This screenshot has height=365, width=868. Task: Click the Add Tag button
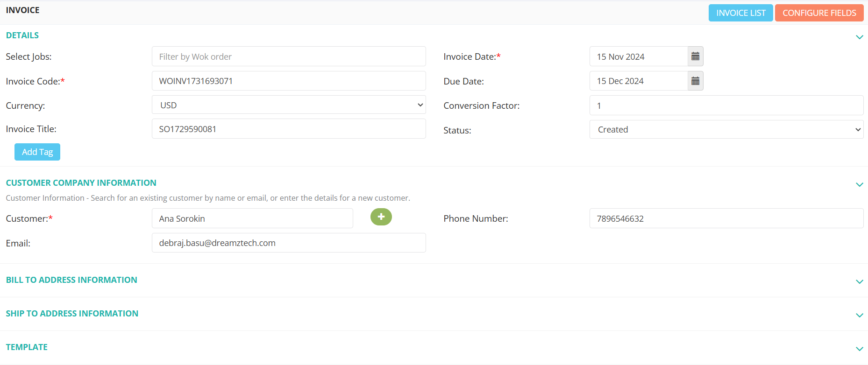[37, 152]
